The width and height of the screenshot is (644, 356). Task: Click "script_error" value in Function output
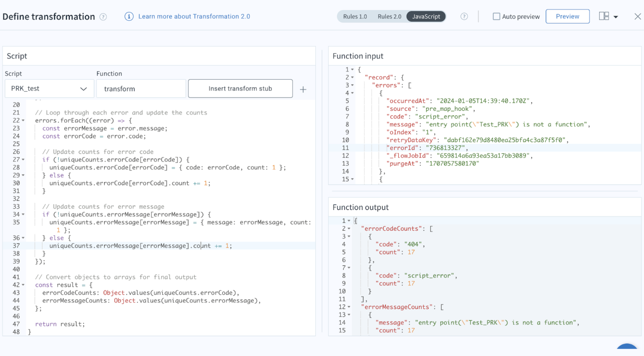429,276
